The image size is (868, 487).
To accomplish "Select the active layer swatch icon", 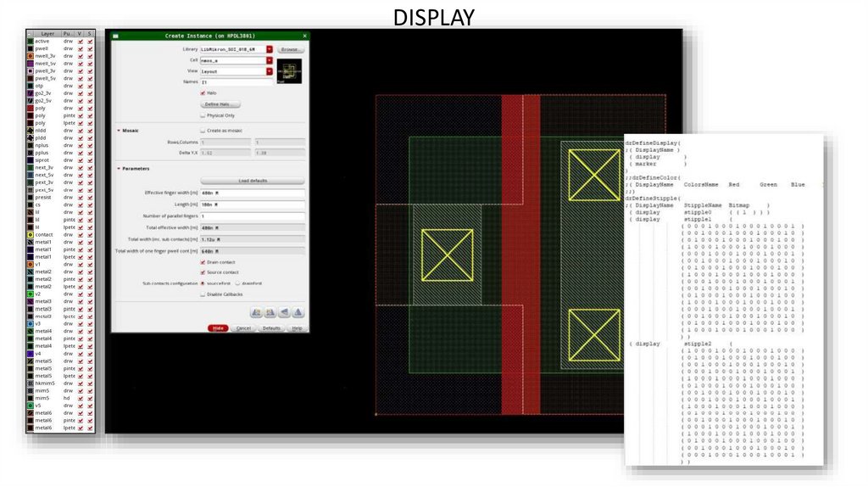I will (x=31, y=41).
